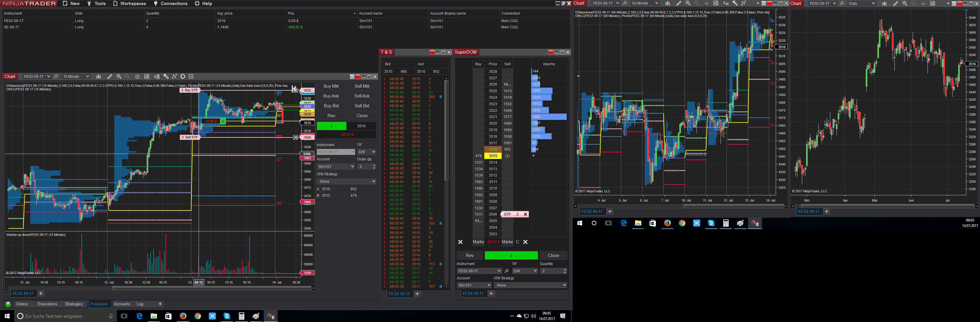Open drawing tools pencil in Daily chart
The image size is (980, 322).
pos(896,3)
